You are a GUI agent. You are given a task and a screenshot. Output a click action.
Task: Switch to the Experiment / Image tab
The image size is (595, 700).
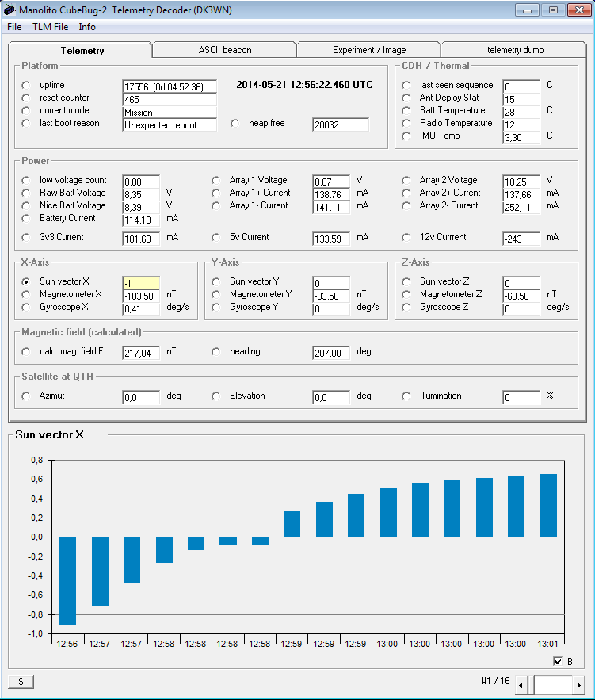coord(369,50)
